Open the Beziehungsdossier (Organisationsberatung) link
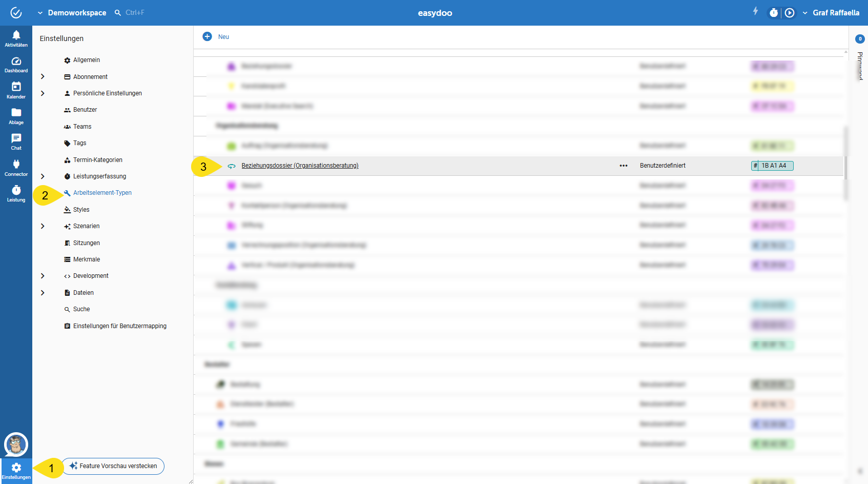The image size is (868, 484). click(300, 166)
